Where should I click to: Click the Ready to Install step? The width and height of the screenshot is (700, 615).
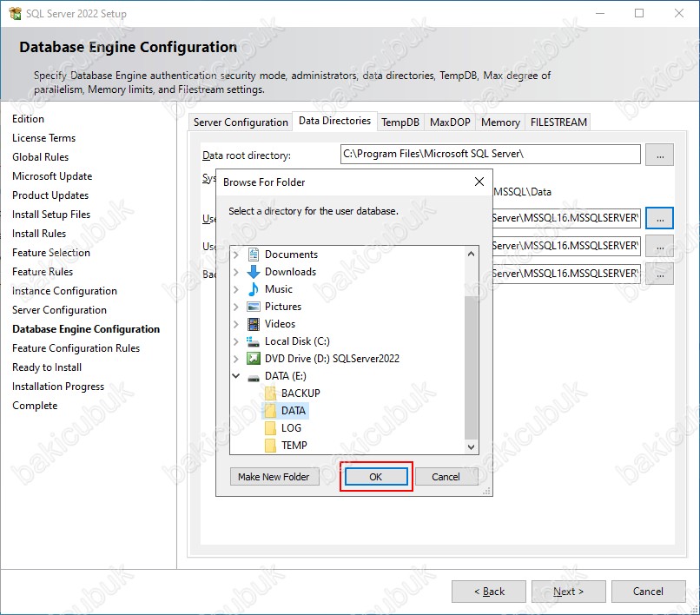click(47, 367)
